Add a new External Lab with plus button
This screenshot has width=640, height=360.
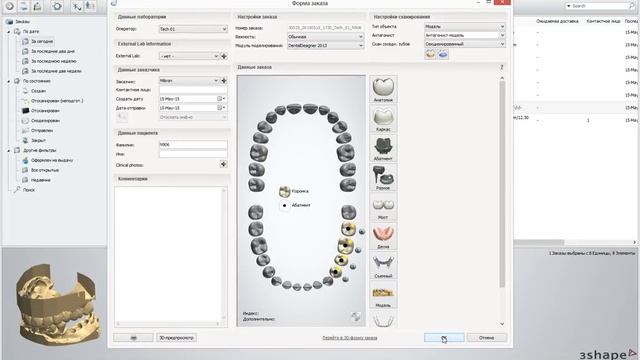[x=224, y=56]
